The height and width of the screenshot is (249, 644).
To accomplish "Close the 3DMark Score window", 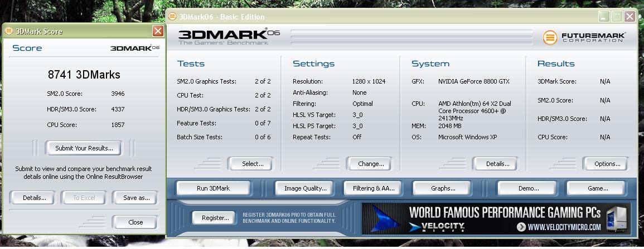I will click(x=158, y=31).
